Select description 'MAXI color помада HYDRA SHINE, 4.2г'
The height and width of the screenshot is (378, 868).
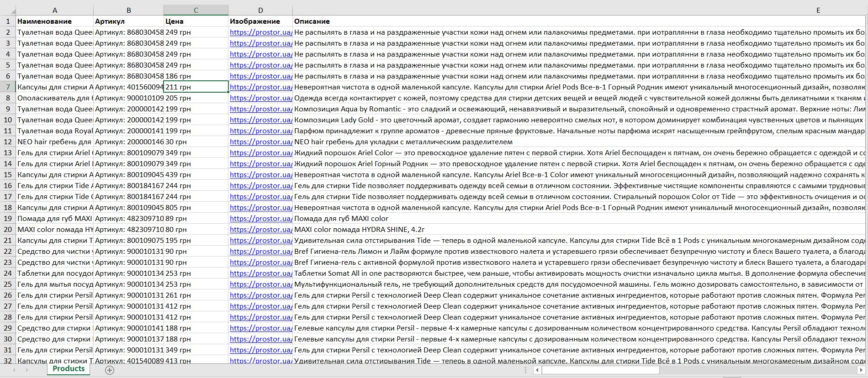coord(579,229)
